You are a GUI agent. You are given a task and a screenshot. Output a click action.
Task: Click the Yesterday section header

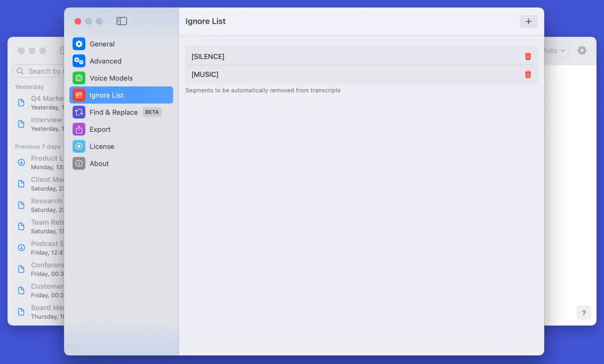[x=29, y=87]
